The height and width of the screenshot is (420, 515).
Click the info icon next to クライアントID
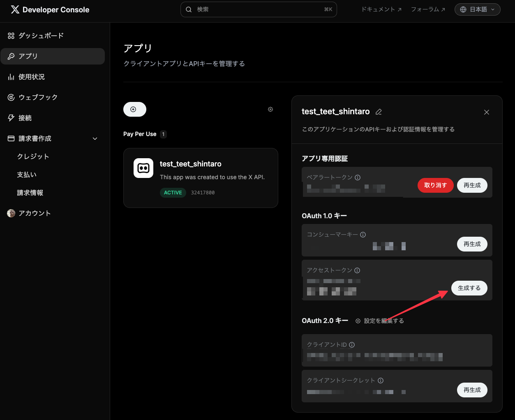click(352, 345)
